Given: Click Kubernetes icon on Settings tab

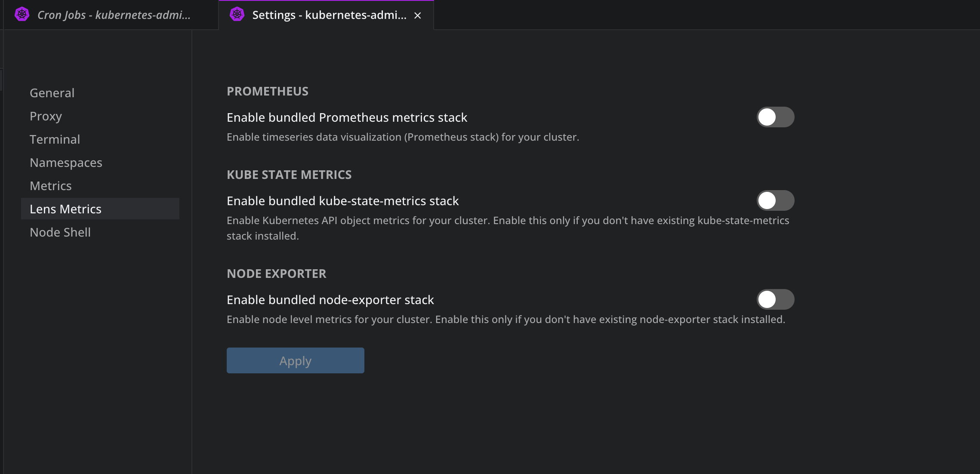Looking at the screenshot, I should [237, 15].
